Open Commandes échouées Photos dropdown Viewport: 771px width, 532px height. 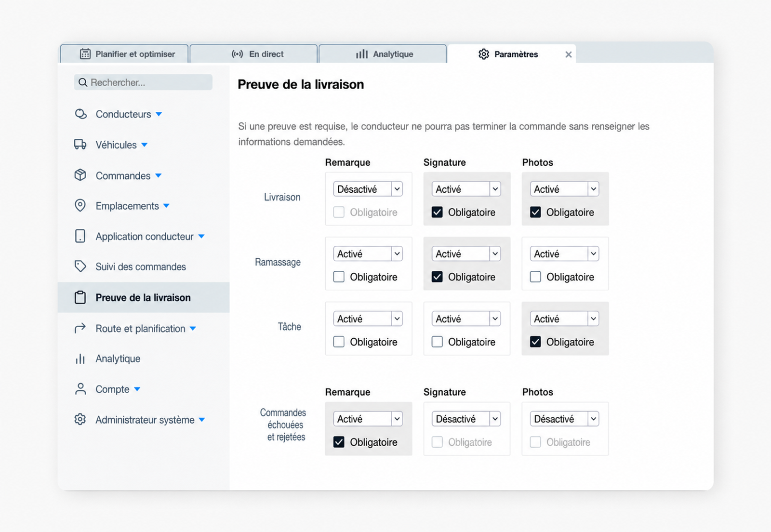[x=564, y=419]
